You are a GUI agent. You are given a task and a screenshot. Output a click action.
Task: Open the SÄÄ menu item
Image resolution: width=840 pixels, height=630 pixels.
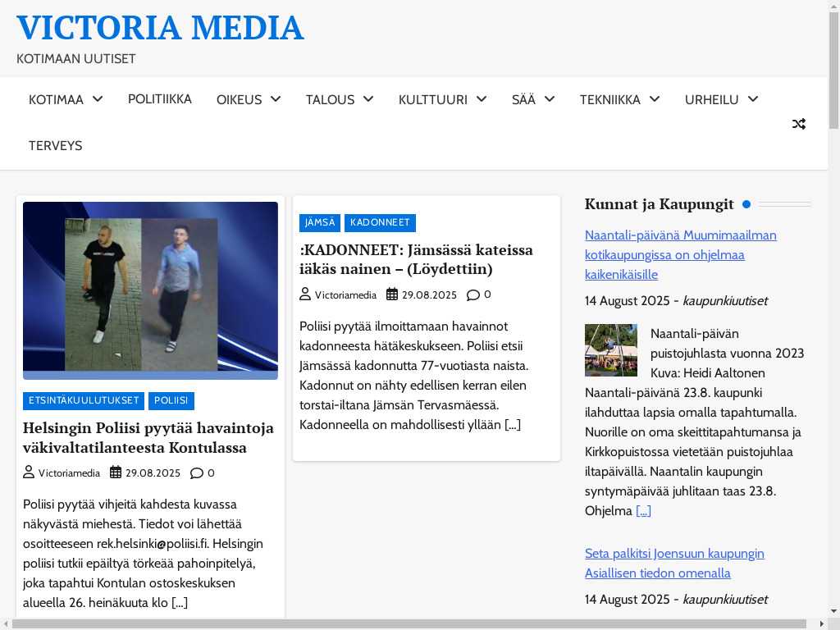523,99
